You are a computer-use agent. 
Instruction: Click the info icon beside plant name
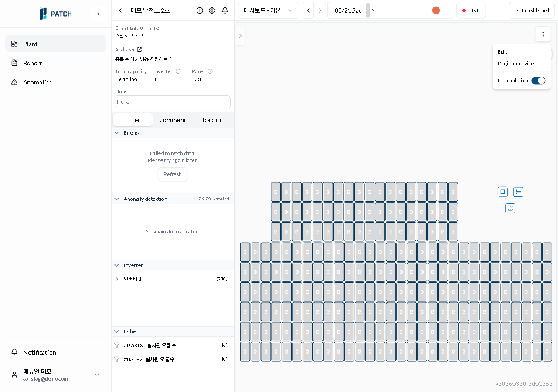coord(200,10)
